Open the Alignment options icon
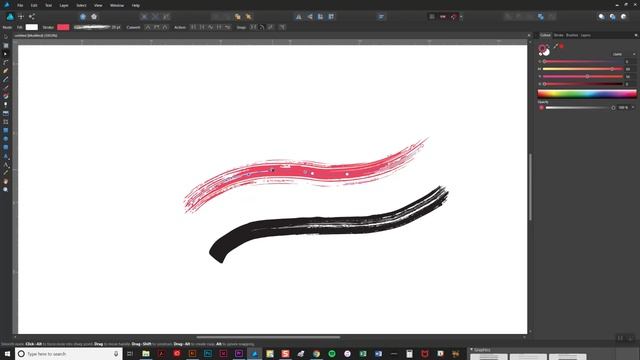The image size is (640, 360). [x=381, y=17]
